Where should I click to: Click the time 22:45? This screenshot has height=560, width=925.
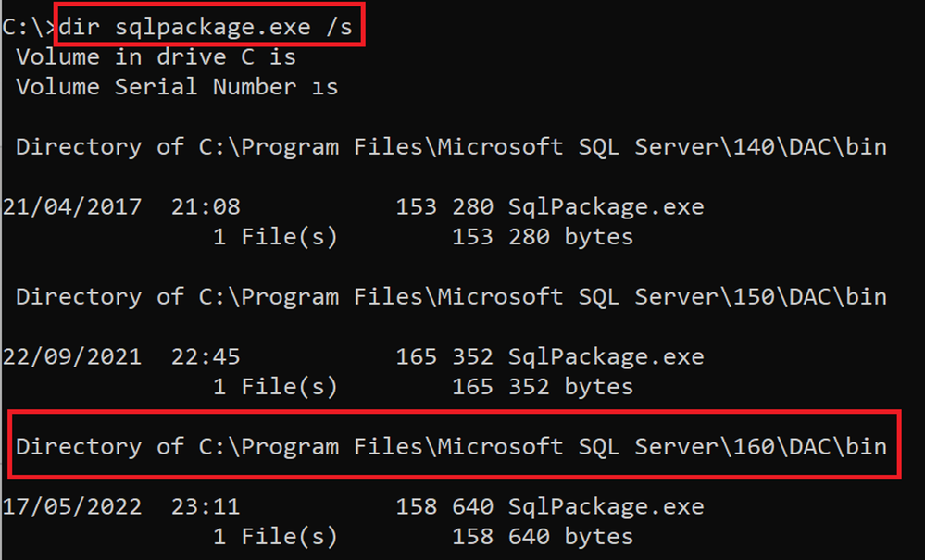(206, 357)
